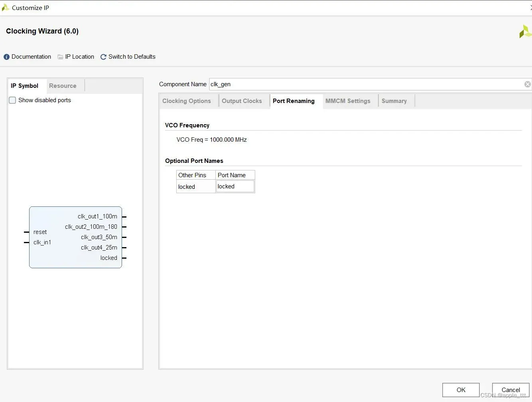Open the MMCM Settings tab

point(348,101)
